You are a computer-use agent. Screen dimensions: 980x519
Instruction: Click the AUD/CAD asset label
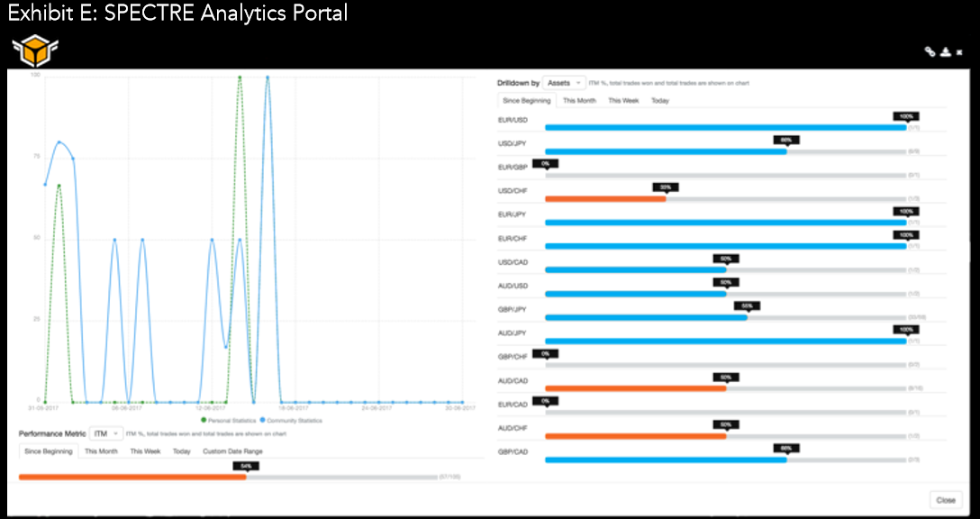[x=513, y=381]
